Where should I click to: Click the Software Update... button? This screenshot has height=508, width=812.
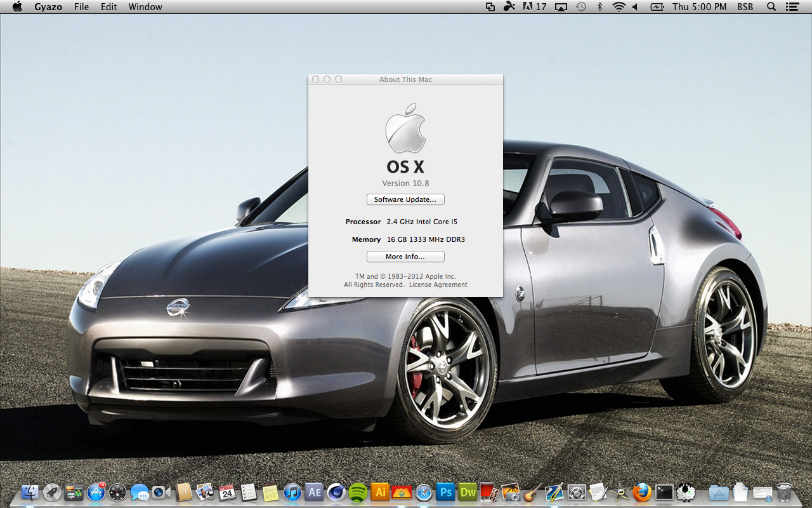click(405, 199)
